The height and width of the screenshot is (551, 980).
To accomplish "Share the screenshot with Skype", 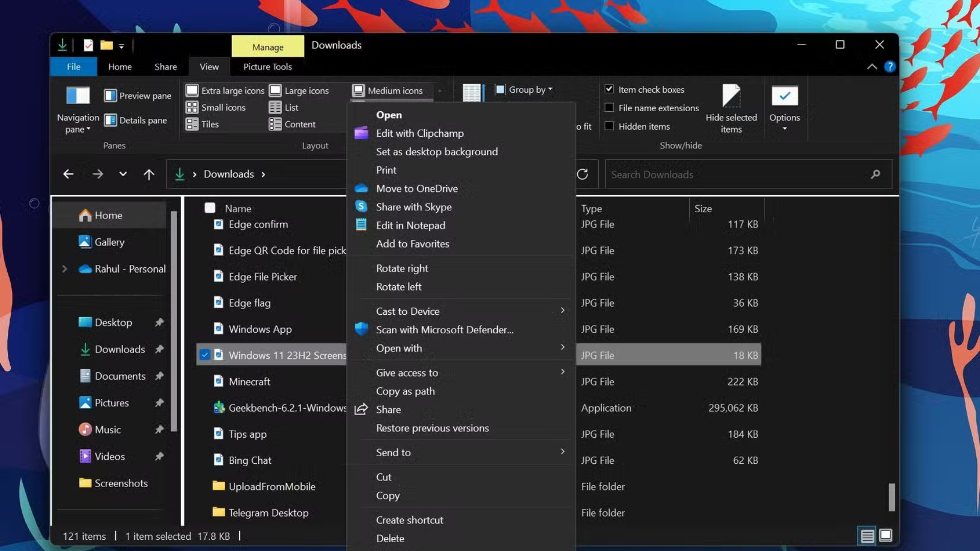I will click(413, 207).
